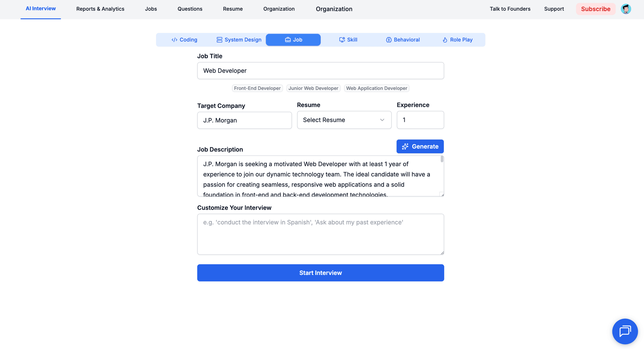644x349 pixels.
Task: Click the profile avatar
Action: (x=626, y=9)
